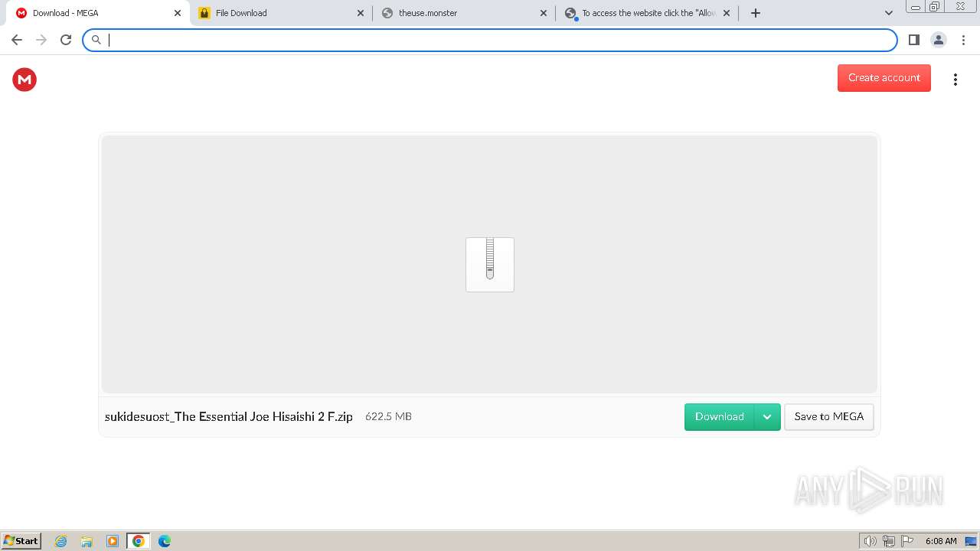This screenshot has width=980, height=551.
Task: Open File Explorer from taskbar
Action: [87, 541]
